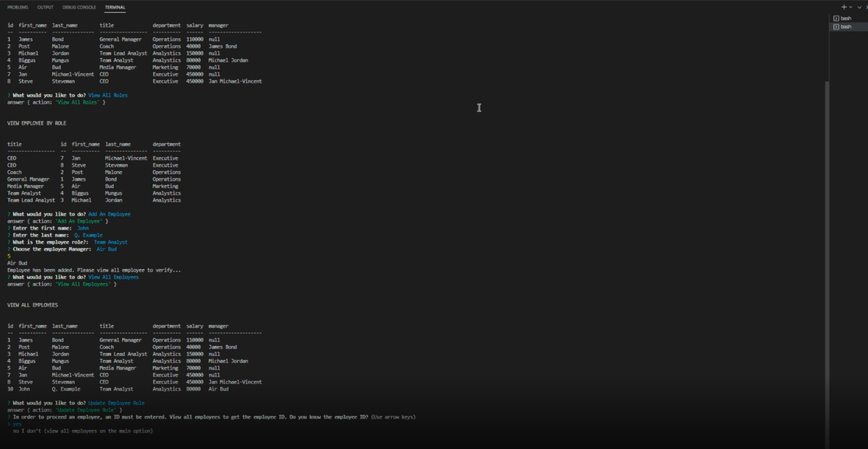Click the bash shell icon of the first terminal
The height and width of the screenshot is (449, 868).
(x=836, y=18)
